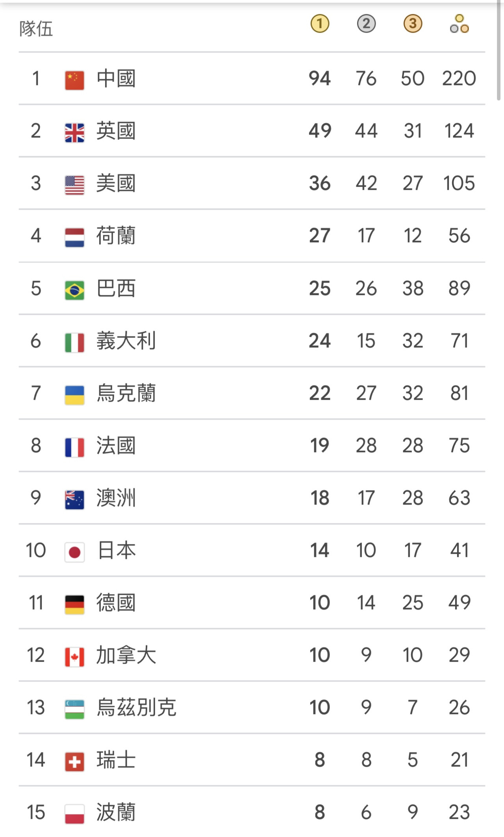Open the 法國 team entry
Screen dimensions: 504x837
coord(116,445)
